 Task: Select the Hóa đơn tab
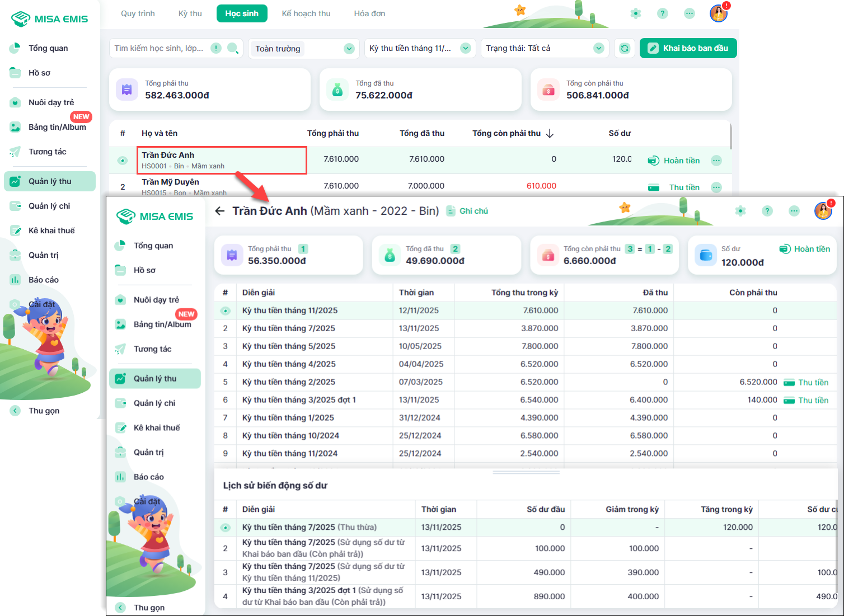tap(369, 13)
